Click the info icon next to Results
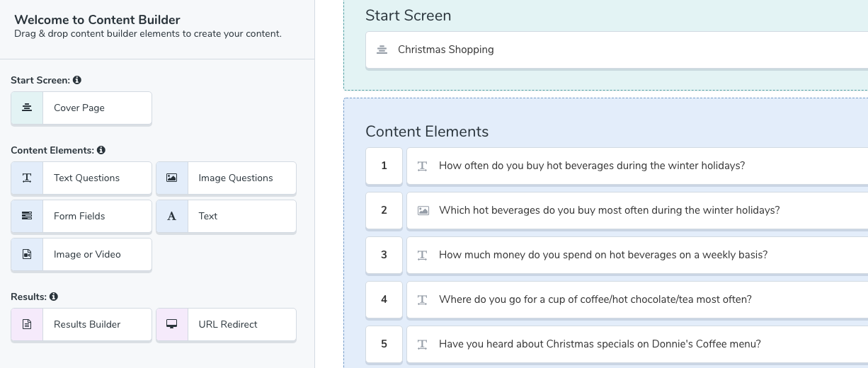This screenshot has width=868, height=368. (x=54, y=297)
